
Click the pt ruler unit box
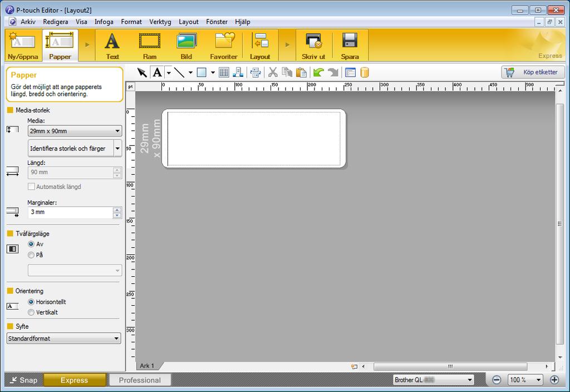click(x=130, y=86)
